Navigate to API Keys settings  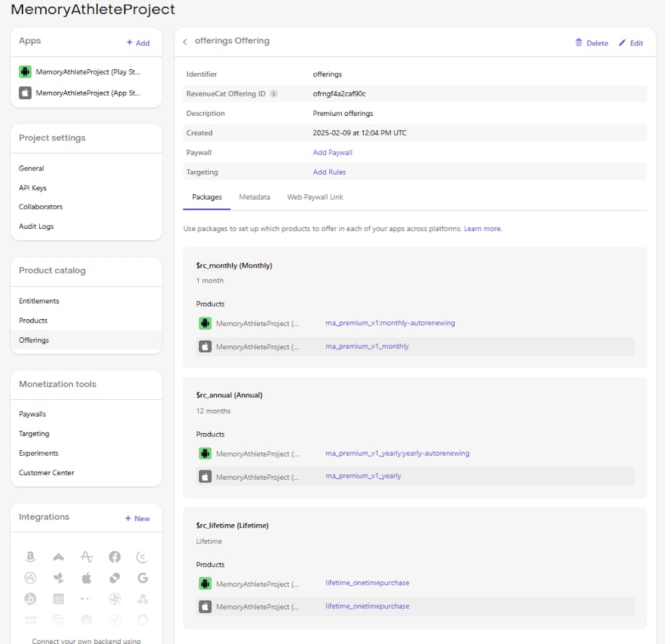coord(33,188)
